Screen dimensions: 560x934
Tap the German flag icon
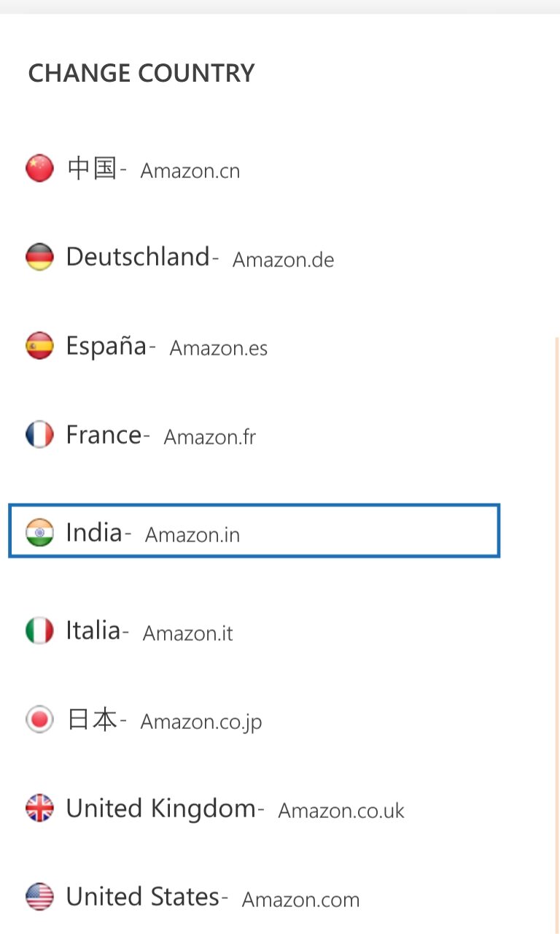tap(39, 257)
